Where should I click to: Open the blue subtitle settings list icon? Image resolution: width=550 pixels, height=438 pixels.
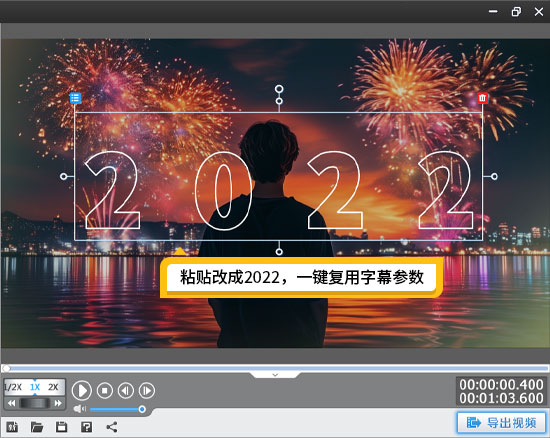click(75, 98)
